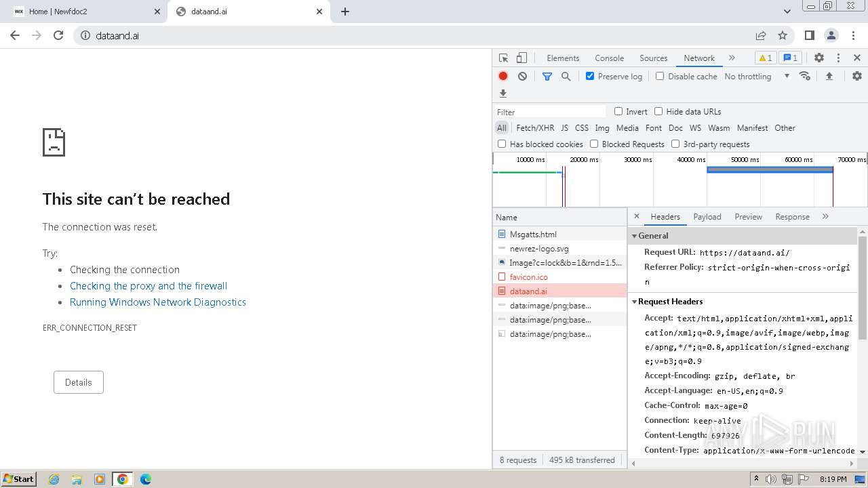Screen dimensions: 868x488
Task: Switch to the Console panel
Action: click(x=609, y=58)
